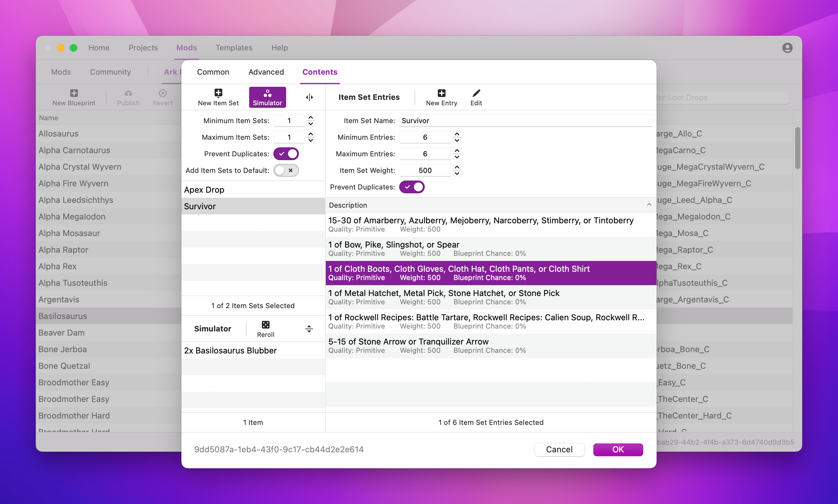Reroll the simulator dice
Viewport: 838px width, 504px height.
coord(265,325)
